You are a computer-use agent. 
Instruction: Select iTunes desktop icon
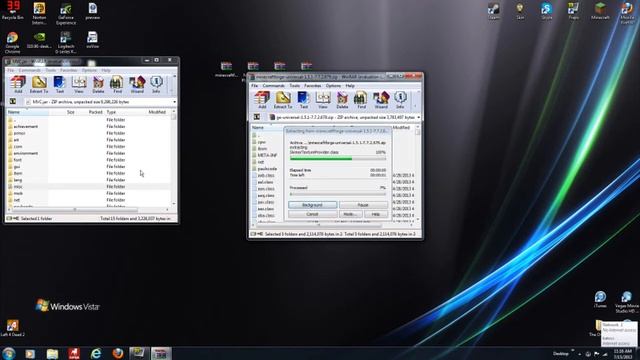pos(600,299)
